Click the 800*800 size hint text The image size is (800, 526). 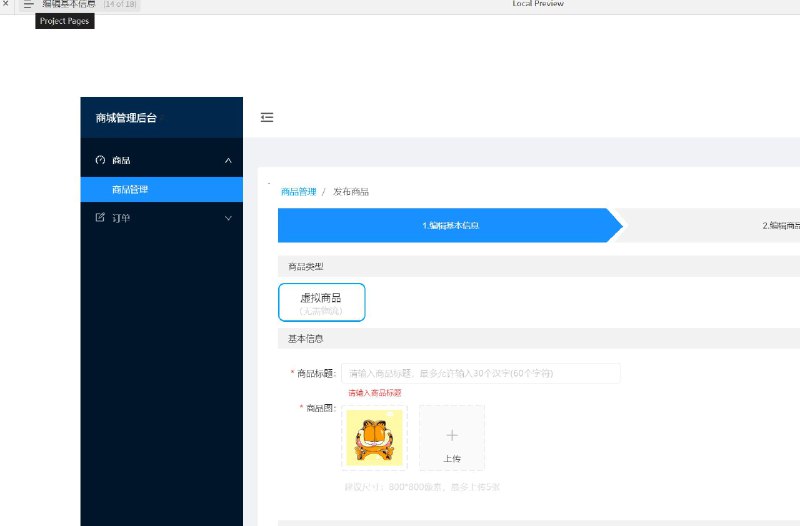(x=422, y=487)
